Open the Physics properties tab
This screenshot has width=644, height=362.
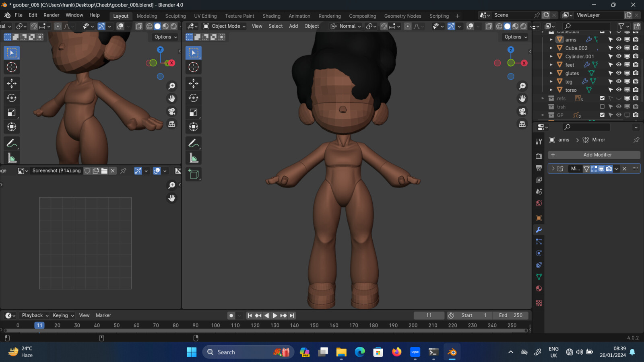coord(539,253)
